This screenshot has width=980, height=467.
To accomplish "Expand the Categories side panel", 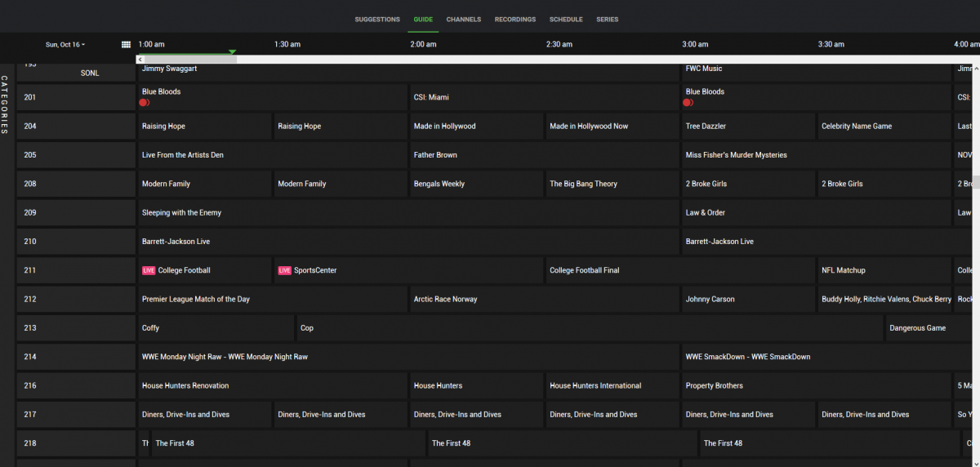I will (x=5, y=105).
